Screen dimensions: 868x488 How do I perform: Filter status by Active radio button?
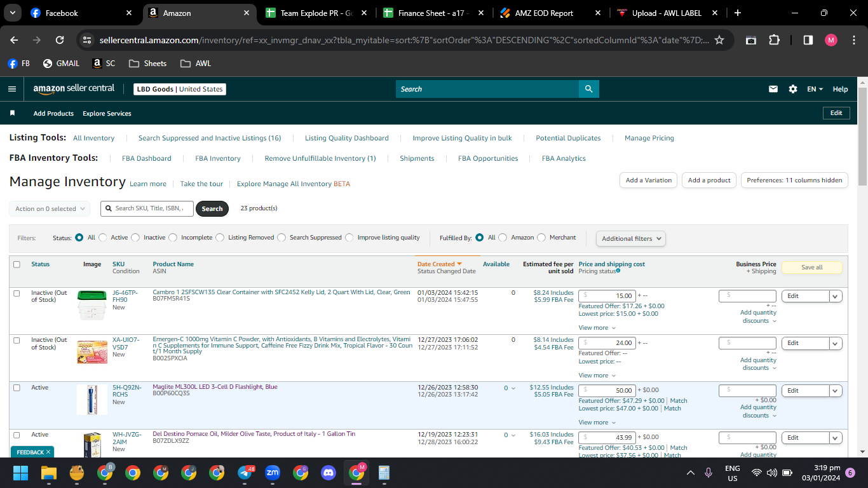pos(103,238)
